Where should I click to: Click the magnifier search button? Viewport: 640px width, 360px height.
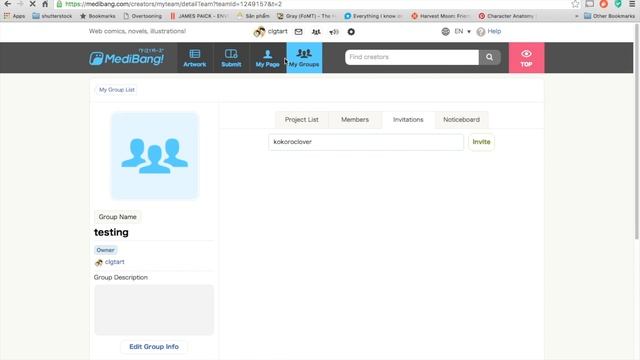click(489, 57)
